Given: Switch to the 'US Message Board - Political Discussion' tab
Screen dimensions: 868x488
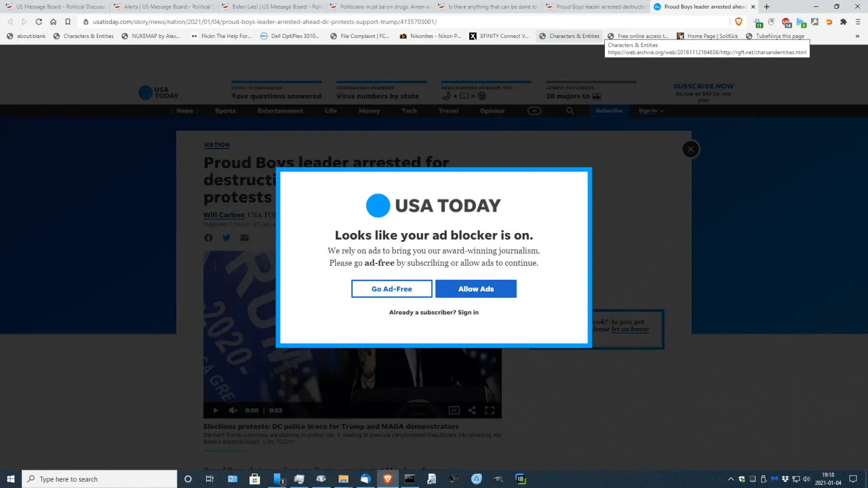Looking at the screenshot, I should 56,7.
